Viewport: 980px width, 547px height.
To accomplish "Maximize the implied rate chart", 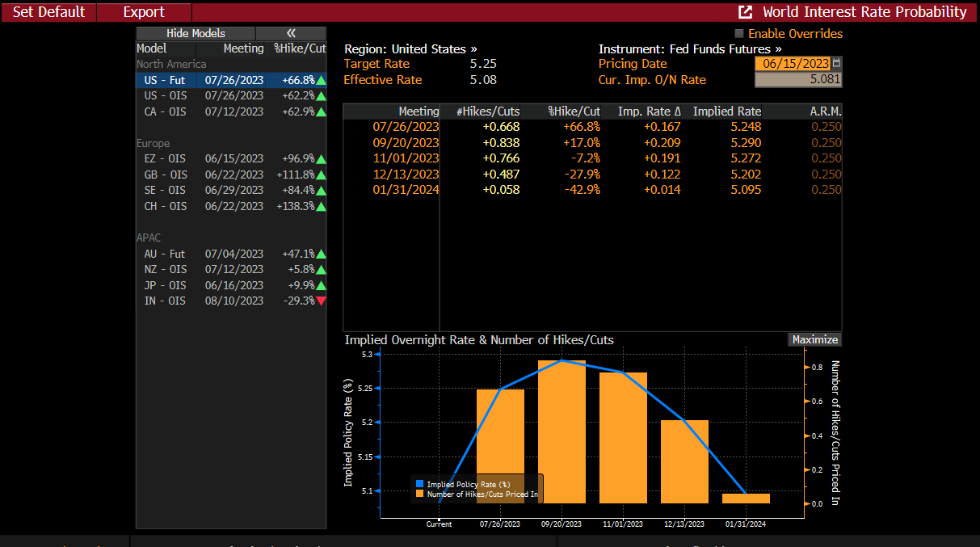I will click(814, 339).
